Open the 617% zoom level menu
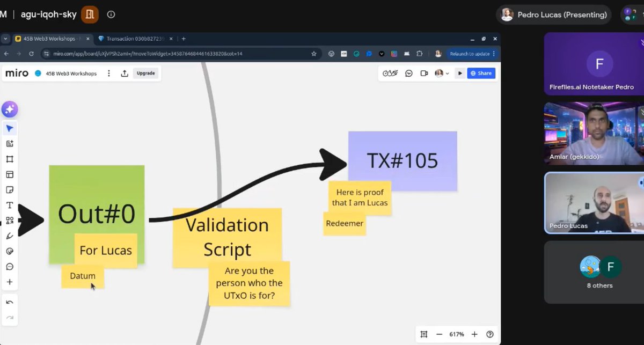This screenshot has width=644, height=345. click(457, 334)
